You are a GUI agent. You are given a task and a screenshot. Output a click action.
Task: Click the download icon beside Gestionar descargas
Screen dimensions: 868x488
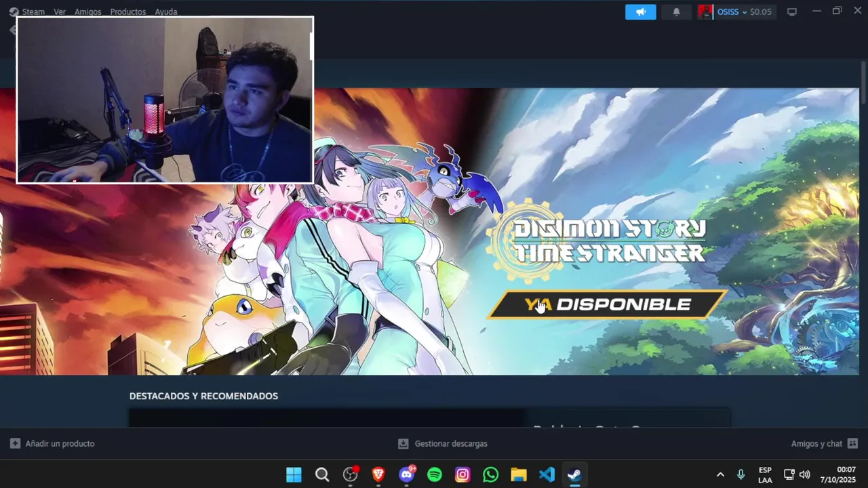coord(403,443)
